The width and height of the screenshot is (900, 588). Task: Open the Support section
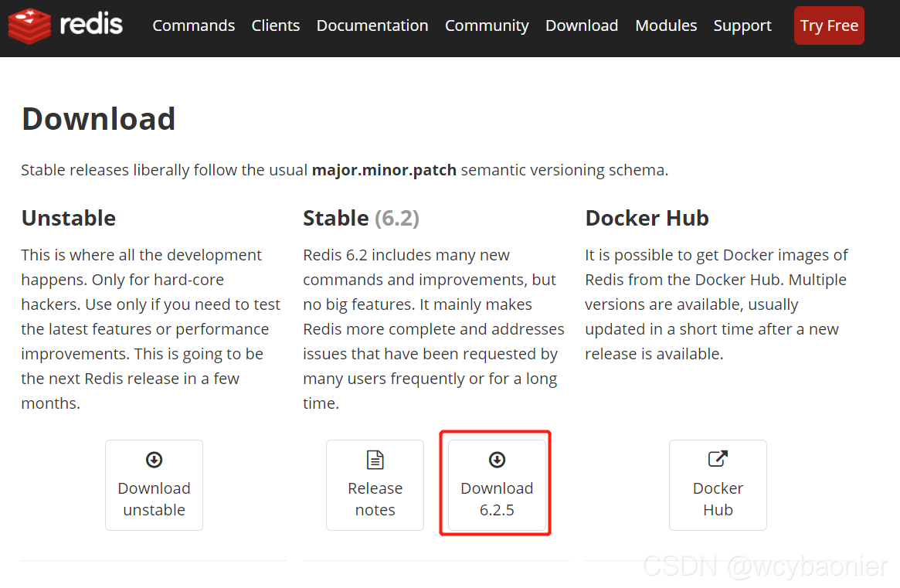(x=742, y=25)
